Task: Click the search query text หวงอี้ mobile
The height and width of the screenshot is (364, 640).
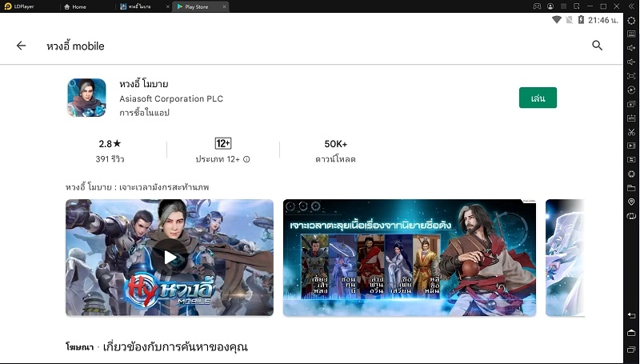Action: (x=75, y=46)
